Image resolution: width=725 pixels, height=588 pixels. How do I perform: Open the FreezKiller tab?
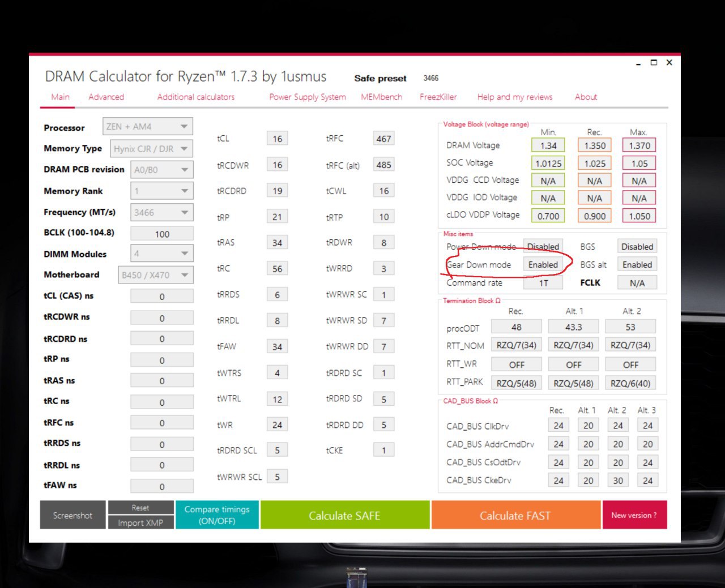[x=438, y=97]
